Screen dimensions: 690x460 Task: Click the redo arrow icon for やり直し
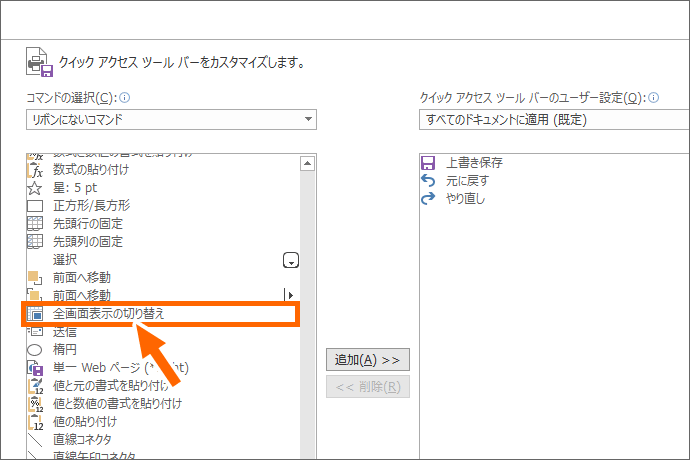pyautogui.click(x=428, y=199)
